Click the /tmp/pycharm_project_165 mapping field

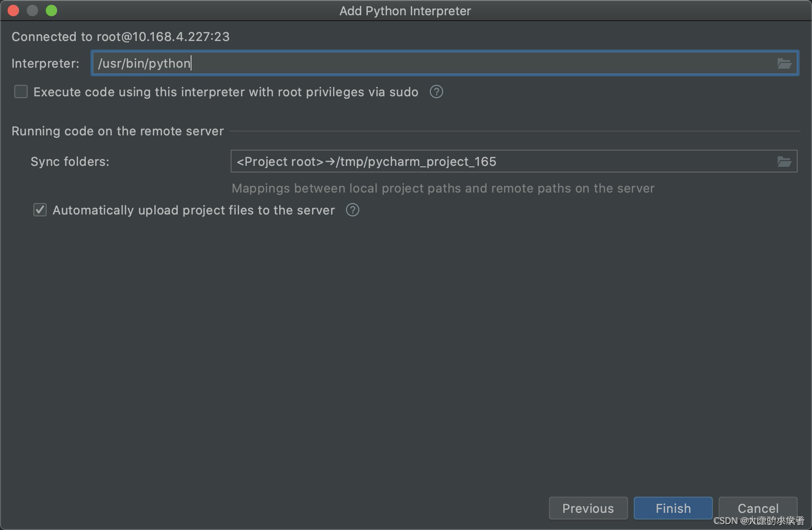click(x=415, y=161)
